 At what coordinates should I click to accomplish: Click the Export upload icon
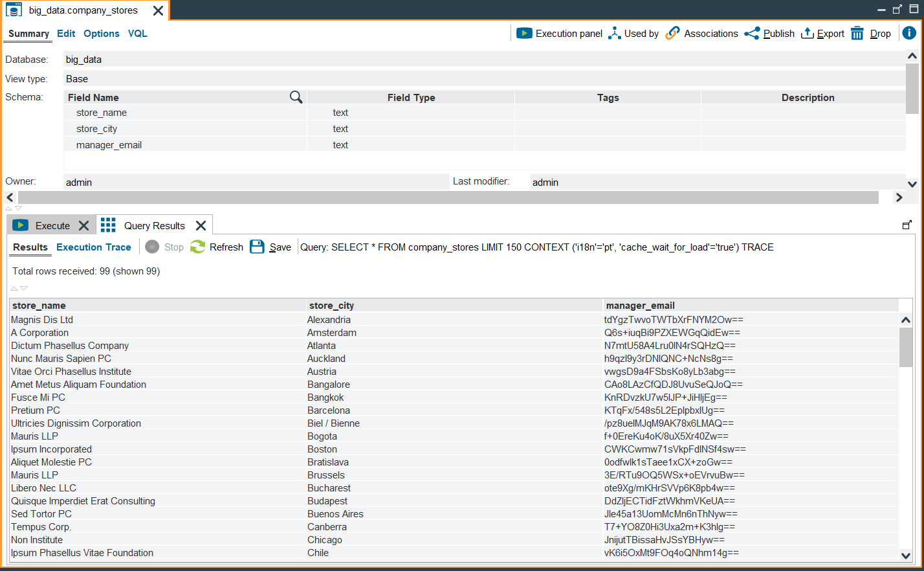pyautogui.click(x=808, y=33)
